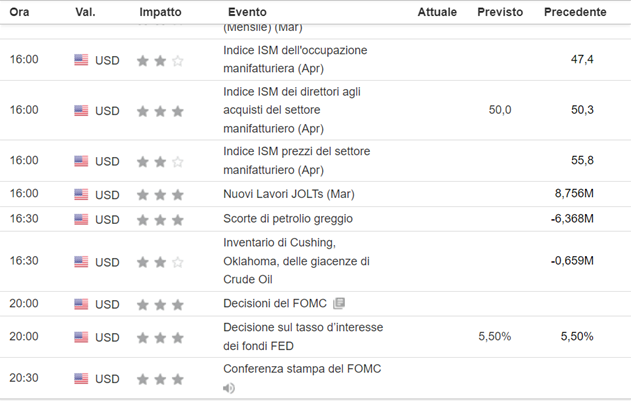Click the US flag in the 16:00 ISM occupazione row
631x401 pixels.
point(81,60)
